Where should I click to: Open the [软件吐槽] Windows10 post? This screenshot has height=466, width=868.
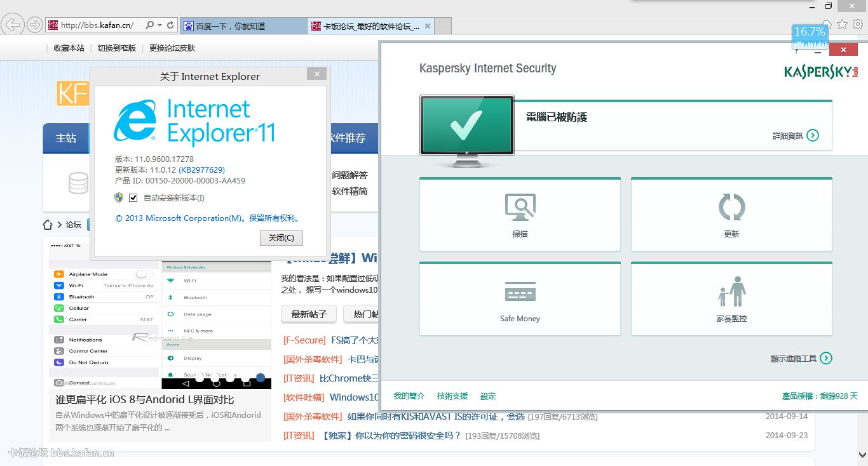354,397
